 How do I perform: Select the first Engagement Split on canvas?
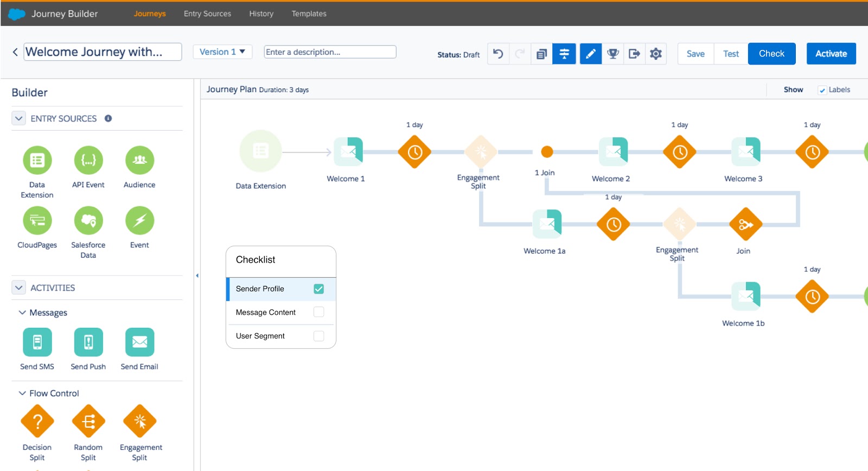click(x=481, y=152)
